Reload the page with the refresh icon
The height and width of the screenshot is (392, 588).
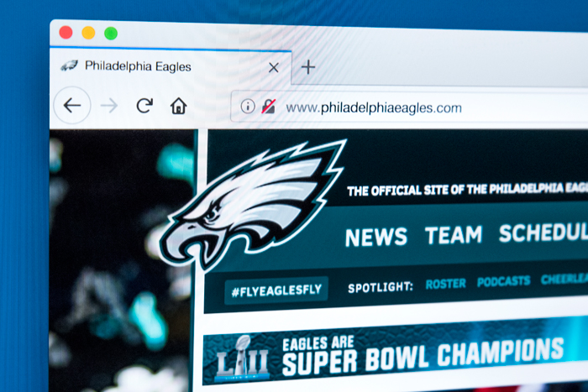(x=144, y=106)
